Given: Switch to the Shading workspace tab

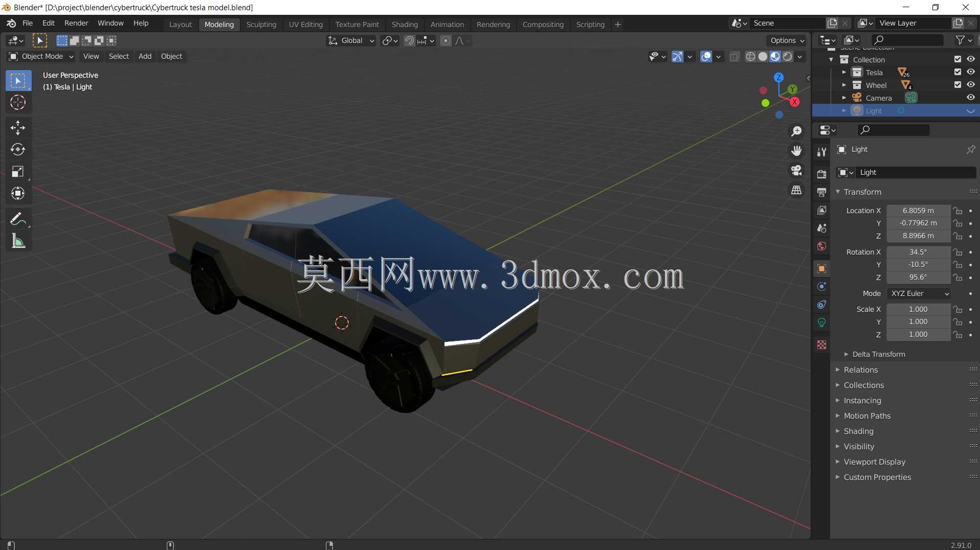Looking at the screenshot, I should click(405, 25).
